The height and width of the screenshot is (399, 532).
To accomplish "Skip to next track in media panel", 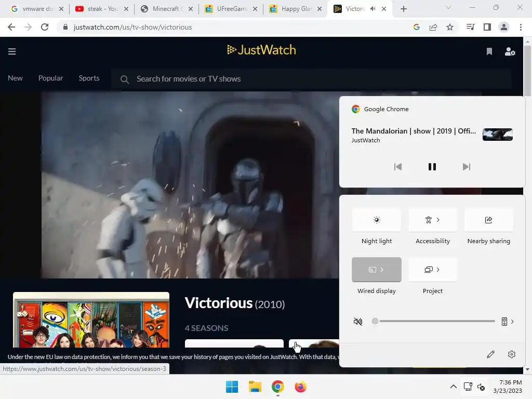I will [x=467, y=167].
